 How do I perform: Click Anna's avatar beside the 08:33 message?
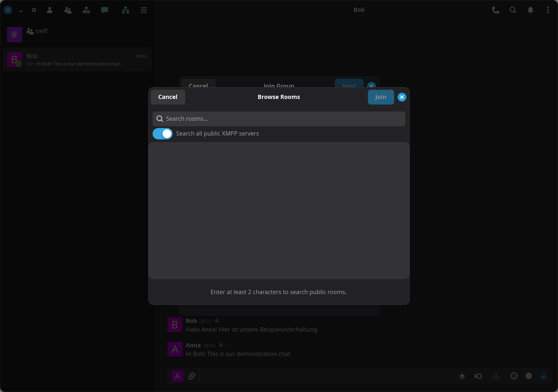pos(175,349)
